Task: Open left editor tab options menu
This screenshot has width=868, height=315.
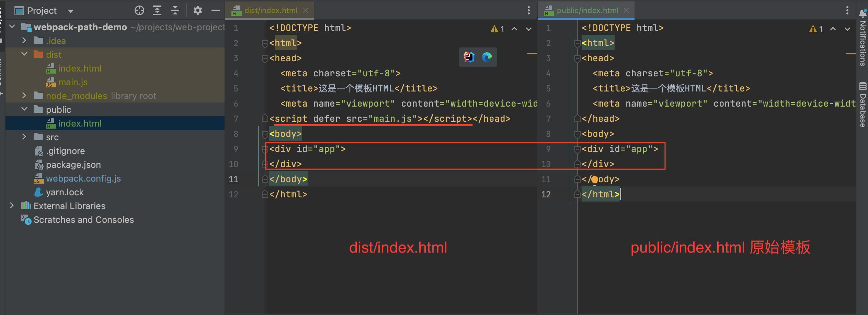Action: point(529,11)
